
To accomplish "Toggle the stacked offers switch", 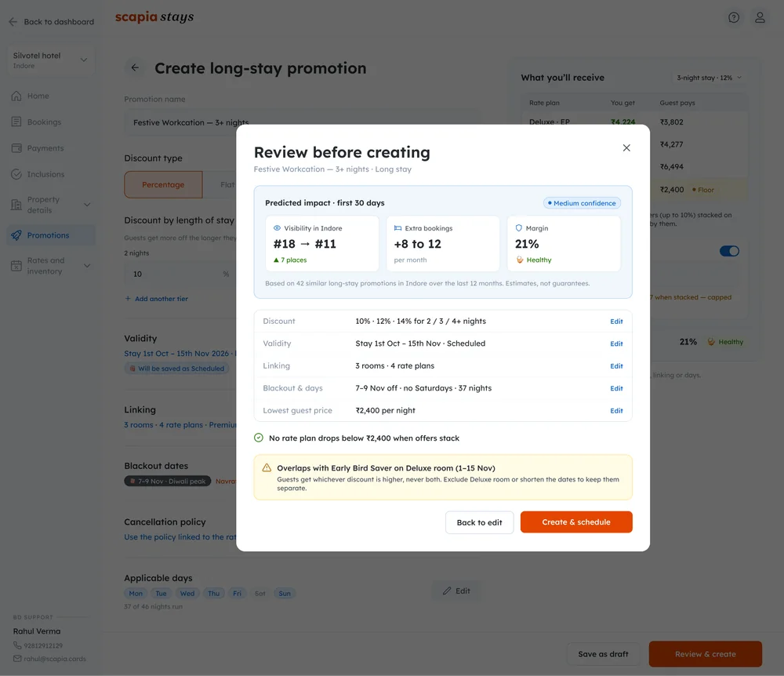I will [x=729, y=251].
